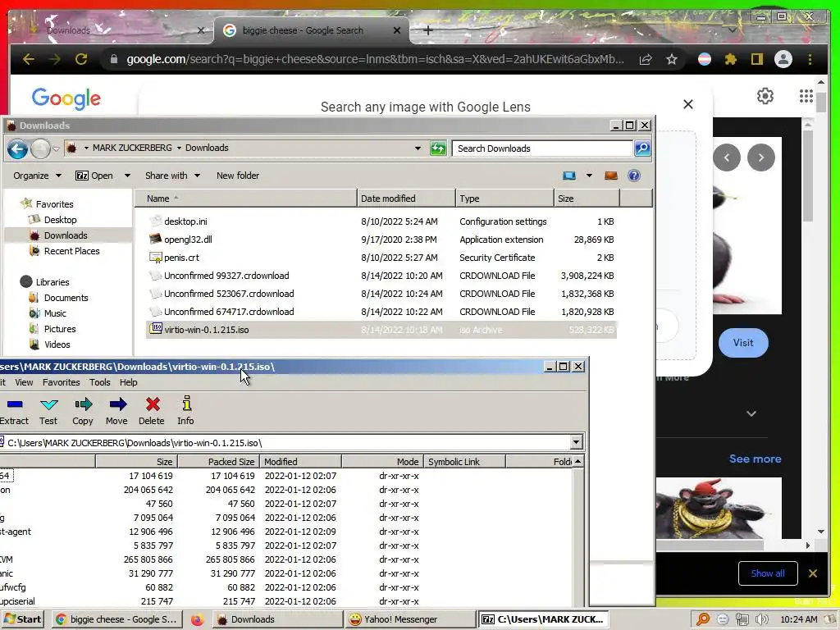Click the Windows Start button
The height and width of the screenshot is (630, 840).
[x=22, y=619]
